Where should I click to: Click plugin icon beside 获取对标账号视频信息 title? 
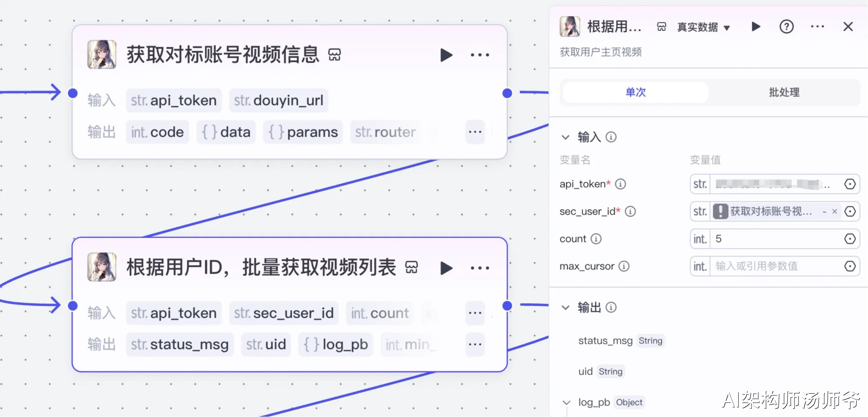coord(334,55)
